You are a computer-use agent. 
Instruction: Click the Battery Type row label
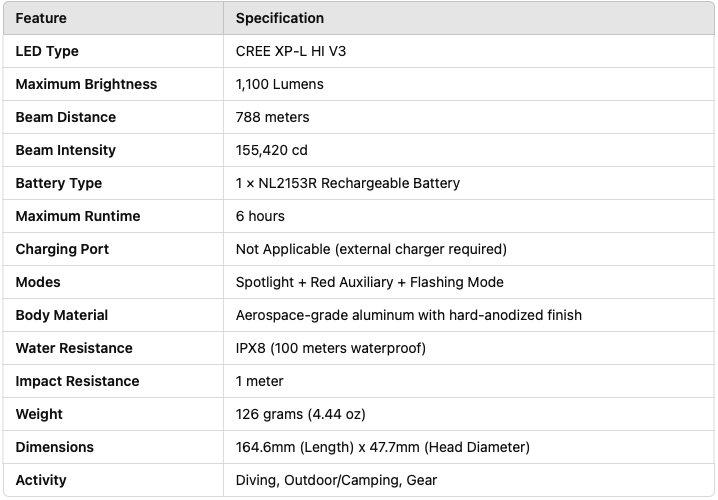(x=59, y=183)
